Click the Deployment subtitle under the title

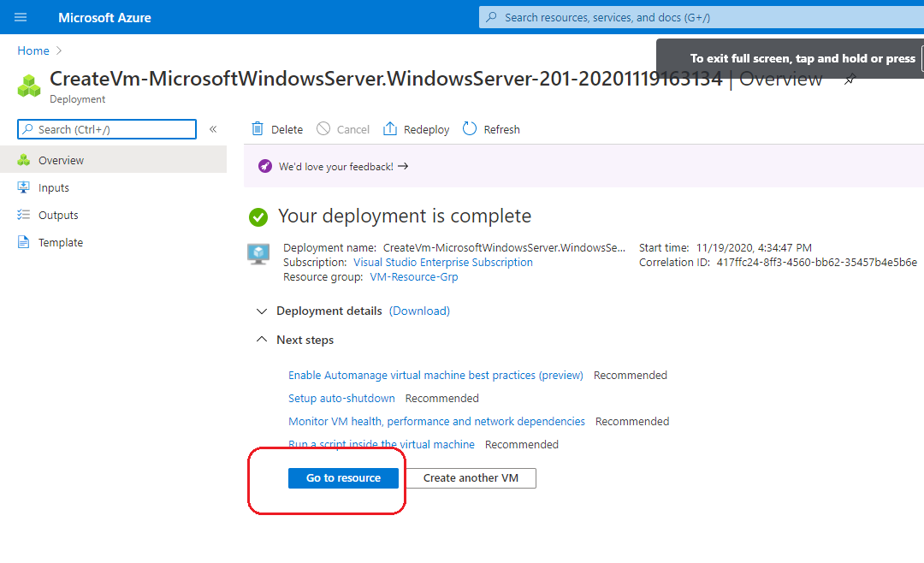pyautogui.click(x=78, y=99)
